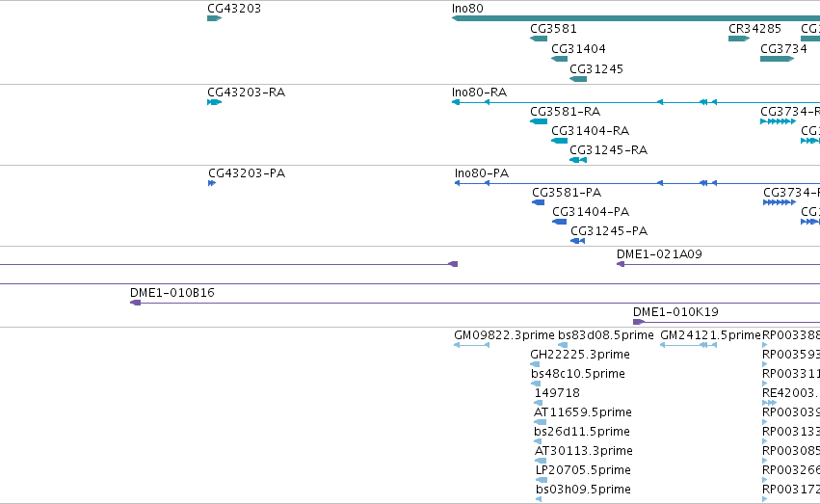Viewport: 820px width, 504px height.
Task: Click the AT30113.3prime label text
Action: tap(584, 452)
